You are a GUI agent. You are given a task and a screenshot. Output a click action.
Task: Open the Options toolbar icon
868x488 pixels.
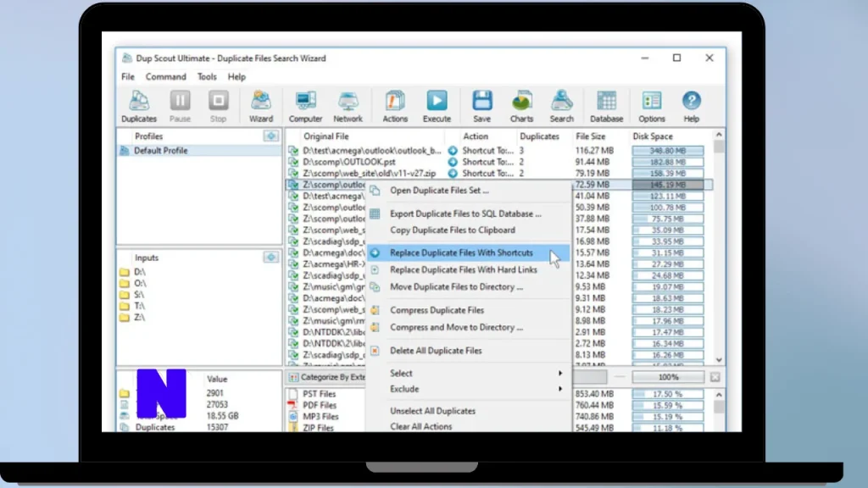(652, 106)
